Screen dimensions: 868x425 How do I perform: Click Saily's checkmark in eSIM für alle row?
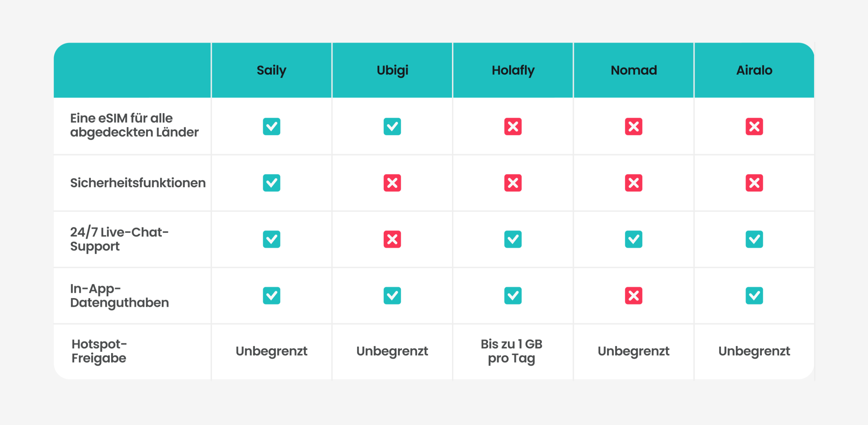(x=272, y=127)
